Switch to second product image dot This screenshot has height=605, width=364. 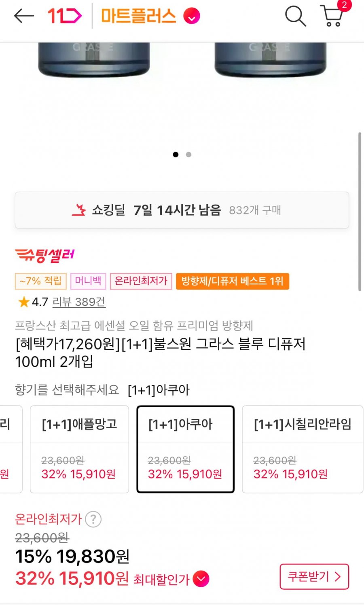click(x=188, y=154)
